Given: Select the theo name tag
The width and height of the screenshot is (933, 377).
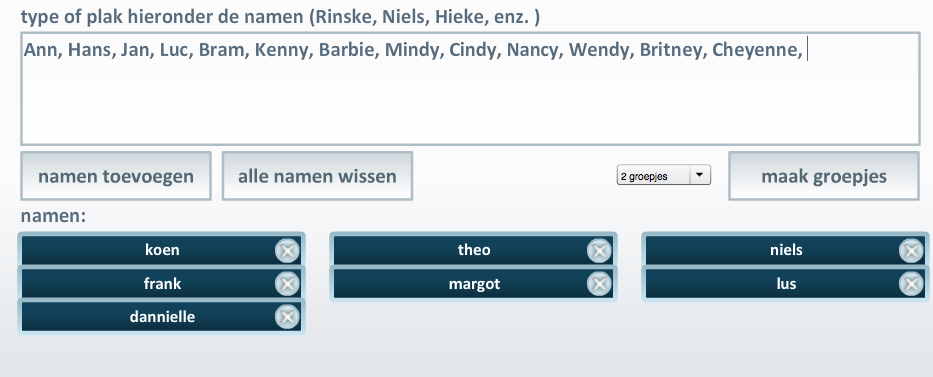Looking at the screenshot, I should [x=473, y=250].
